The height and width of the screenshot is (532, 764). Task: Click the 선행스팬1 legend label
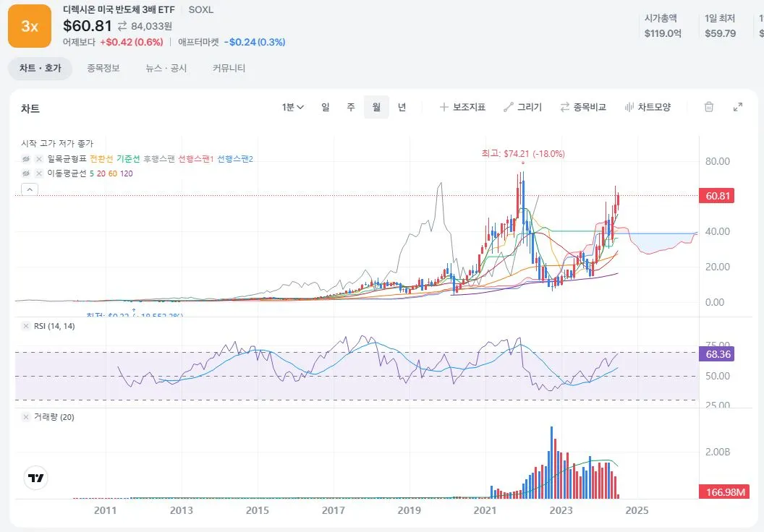196,159
